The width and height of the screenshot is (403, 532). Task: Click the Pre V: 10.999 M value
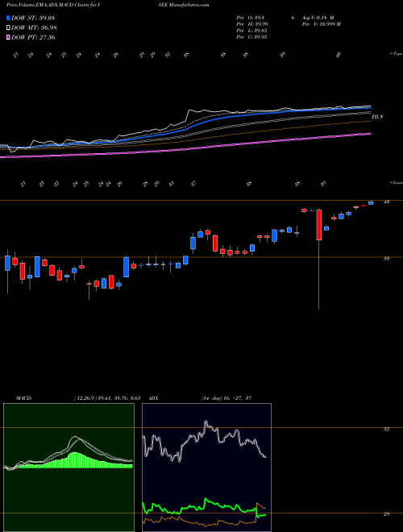pos(321,24)
